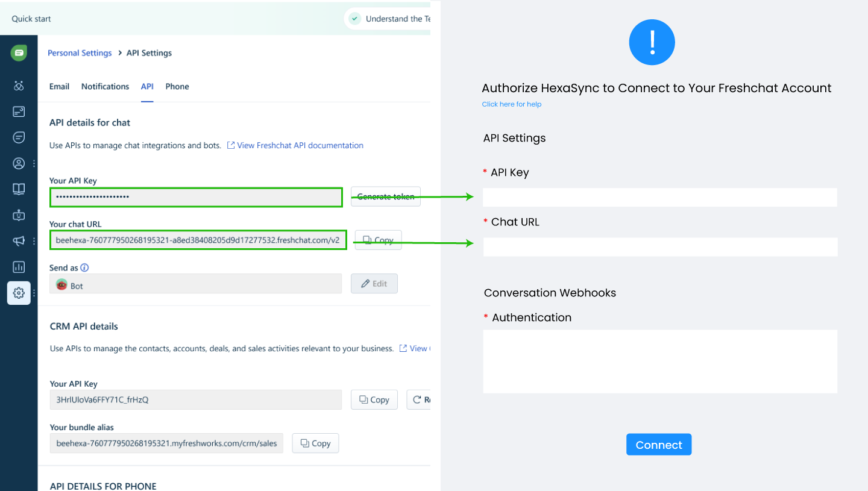Open the team/overlapping-circles sidebar icon
Screen dimensions: 868x491
pyautogui.click(x=19, y=86)
